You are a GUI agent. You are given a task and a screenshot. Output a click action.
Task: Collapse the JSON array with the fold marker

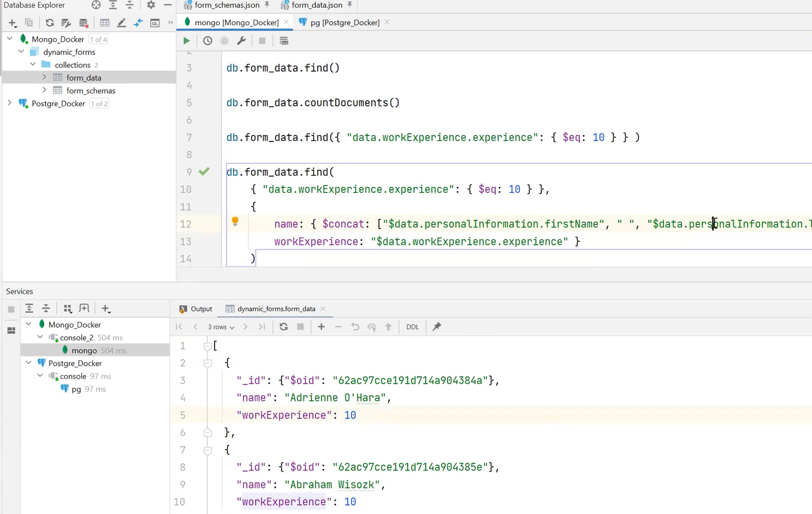[207, 346]
